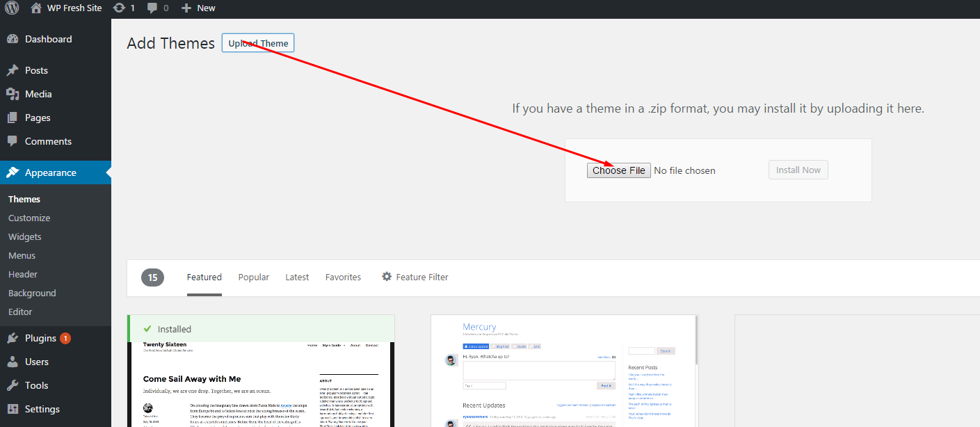Viewport: 980px width, 427px height.
Task: Open the Menus submenu link
Action: (22, 255)
